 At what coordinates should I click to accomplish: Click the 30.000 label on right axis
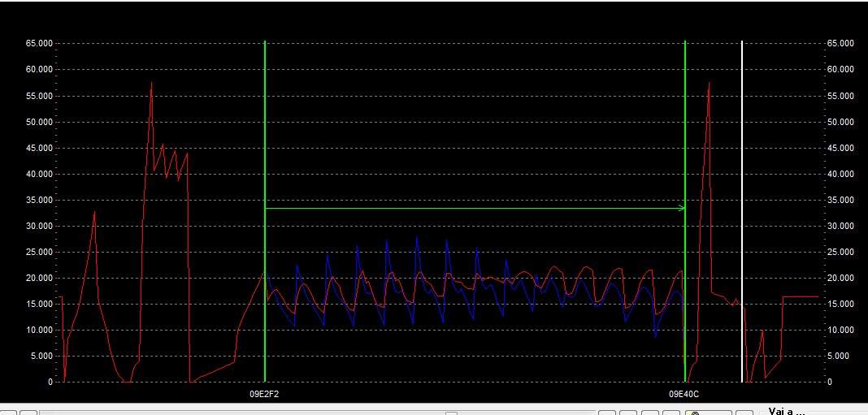click(840, 227)
